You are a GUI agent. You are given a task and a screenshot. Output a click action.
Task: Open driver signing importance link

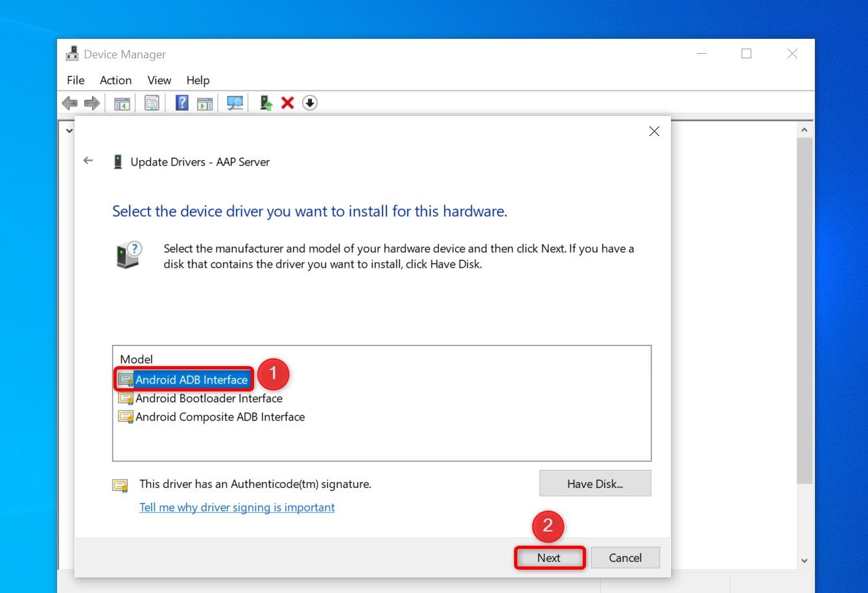(x=237, y=507)
